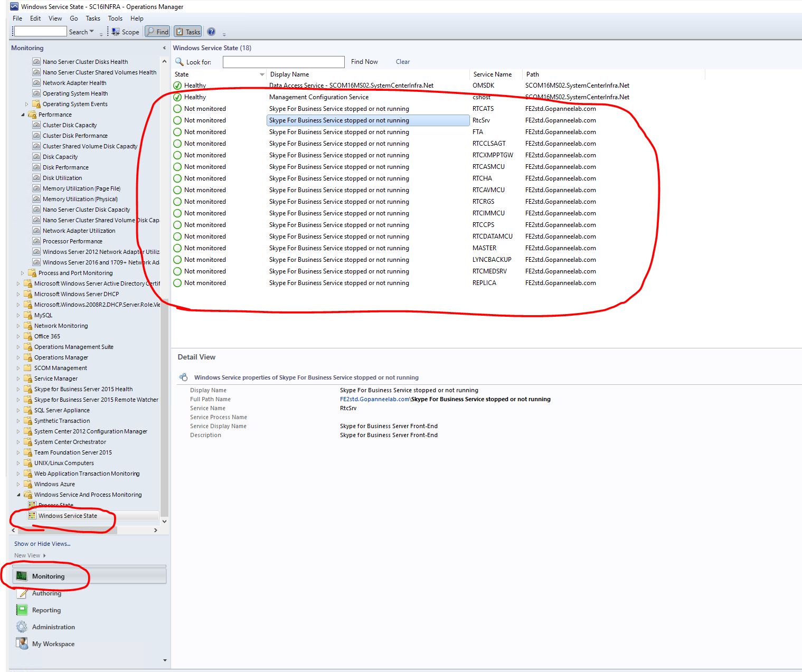Click Show or Hide Views link

[42, 544]
